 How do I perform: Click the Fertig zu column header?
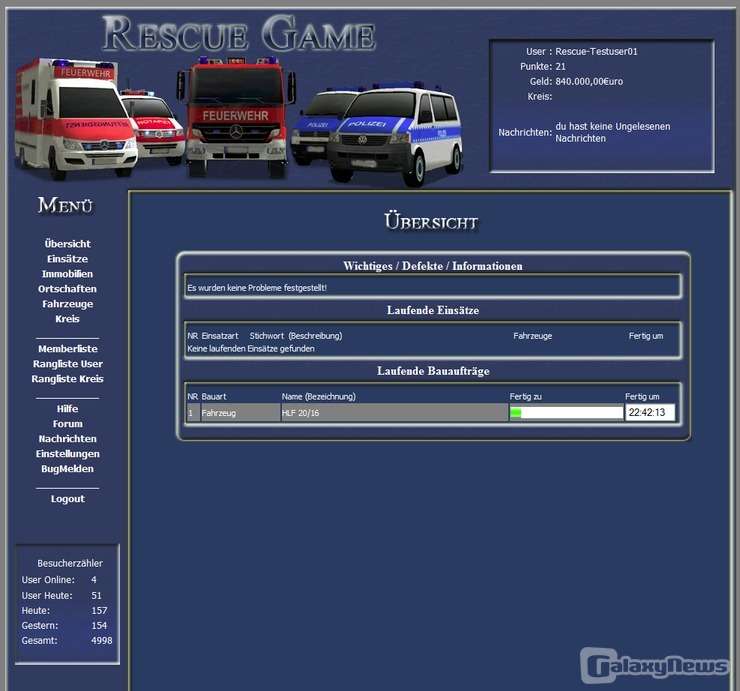tap(526, 397)
